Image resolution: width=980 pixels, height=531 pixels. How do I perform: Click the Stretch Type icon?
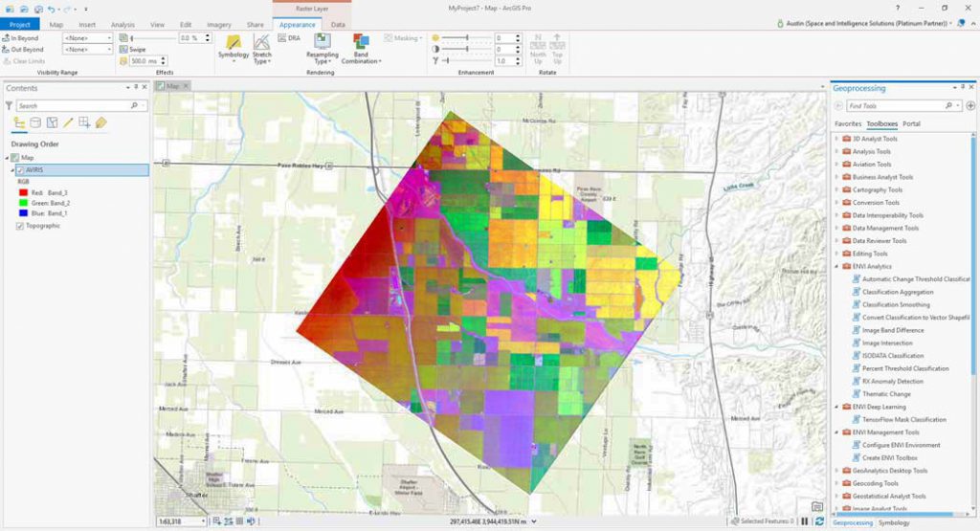click(262, 49)
